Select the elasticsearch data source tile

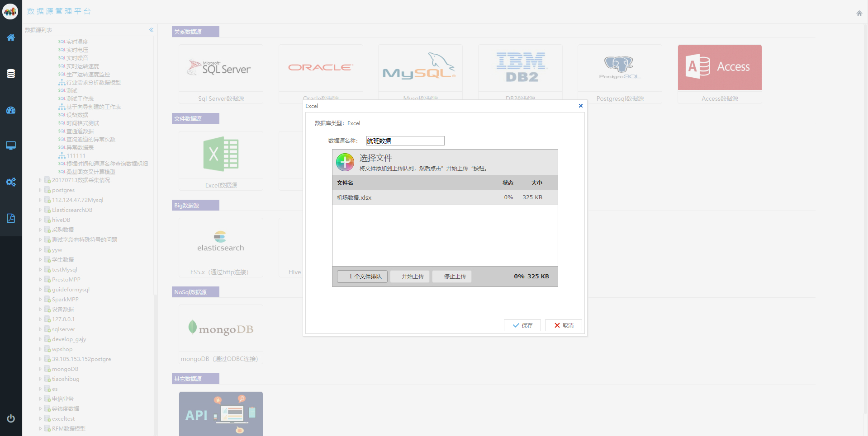[221, 248]
